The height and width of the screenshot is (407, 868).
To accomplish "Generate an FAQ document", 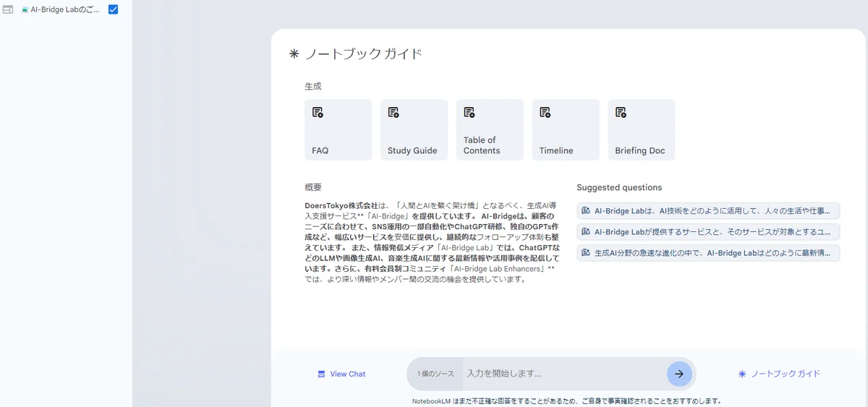I will 339,130.
